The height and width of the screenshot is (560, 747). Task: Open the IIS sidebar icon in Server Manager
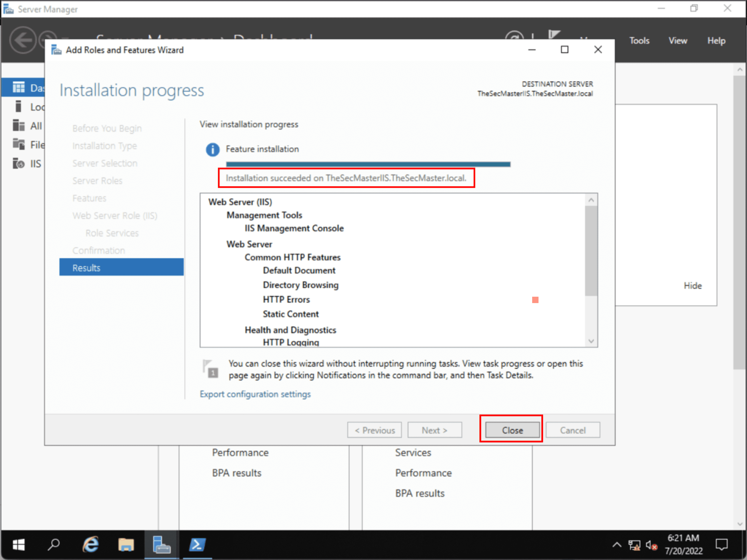point(18,163)
